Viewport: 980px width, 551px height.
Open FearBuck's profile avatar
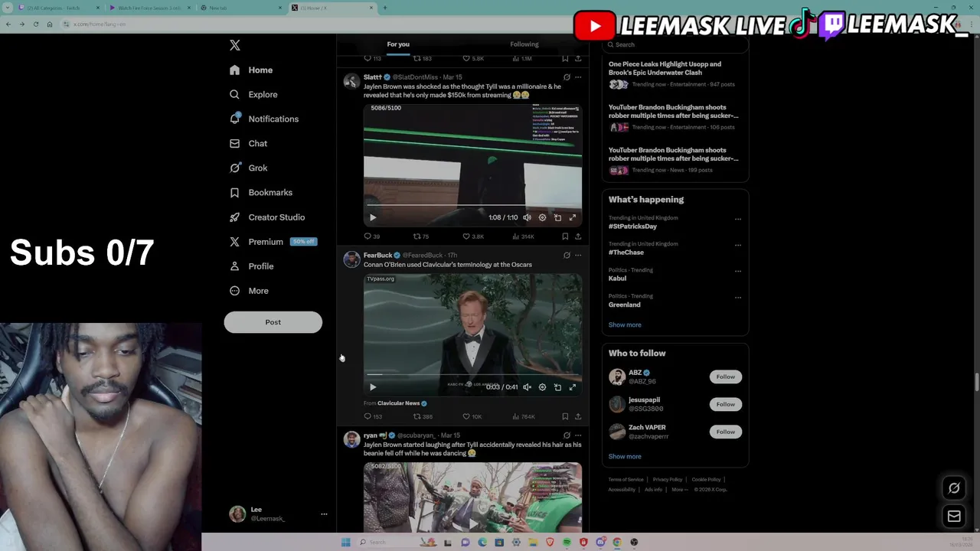tap(351, 259)
